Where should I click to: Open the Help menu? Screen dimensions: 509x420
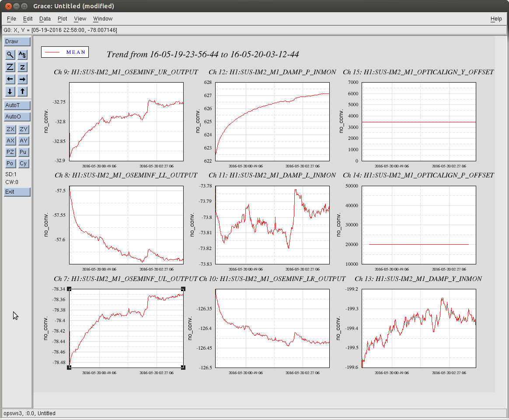pyautogui.click(x=496, y=19)
